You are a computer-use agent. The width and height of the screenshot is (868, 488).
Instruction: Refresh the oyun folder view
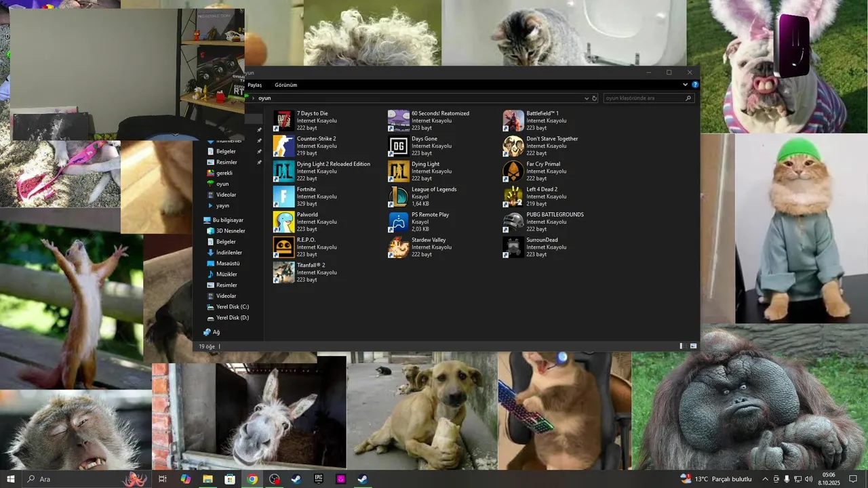(595, 98)
